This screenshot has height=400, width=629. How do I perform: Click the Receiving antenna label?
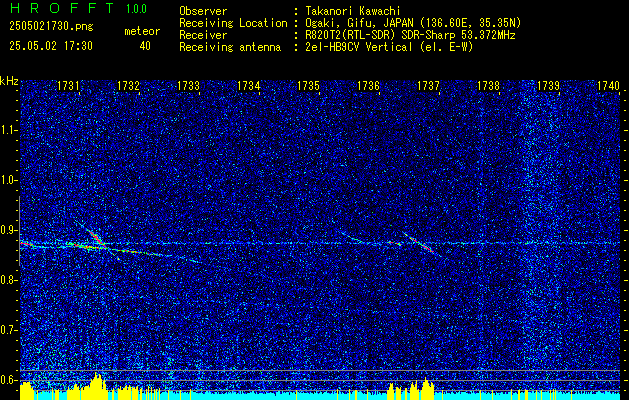pos(230,47)
